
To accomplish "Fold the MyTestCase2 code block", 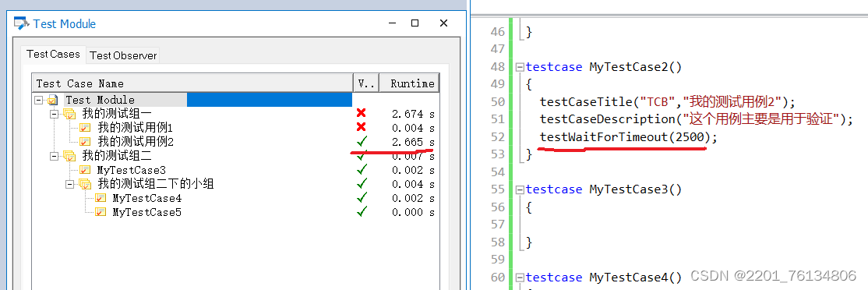I will (520, 68).
